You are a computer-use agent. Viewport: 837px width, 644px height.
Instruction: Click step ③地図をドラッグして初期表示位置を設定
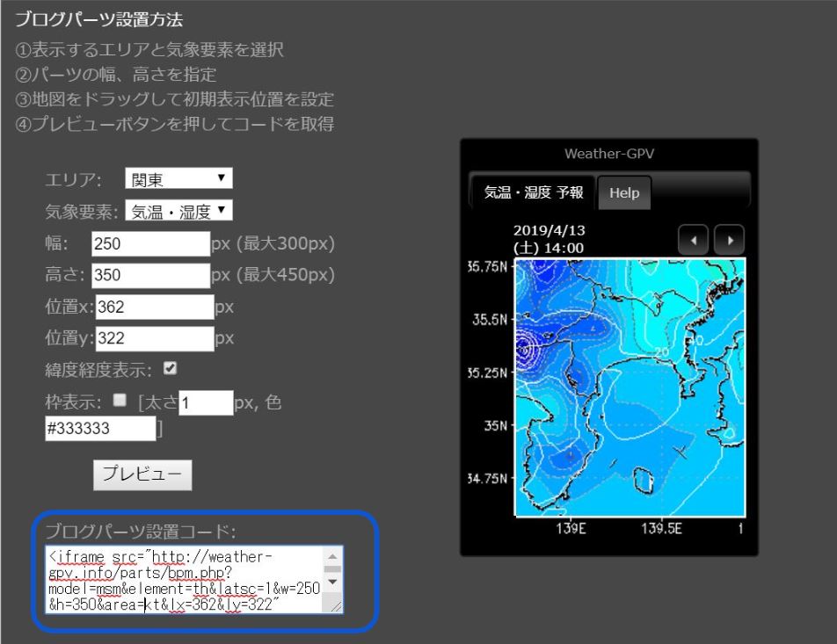click(175, 99)
